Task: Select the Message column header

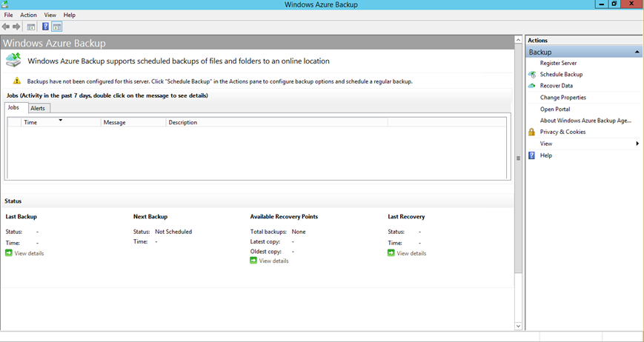Action: pos(133,122)
